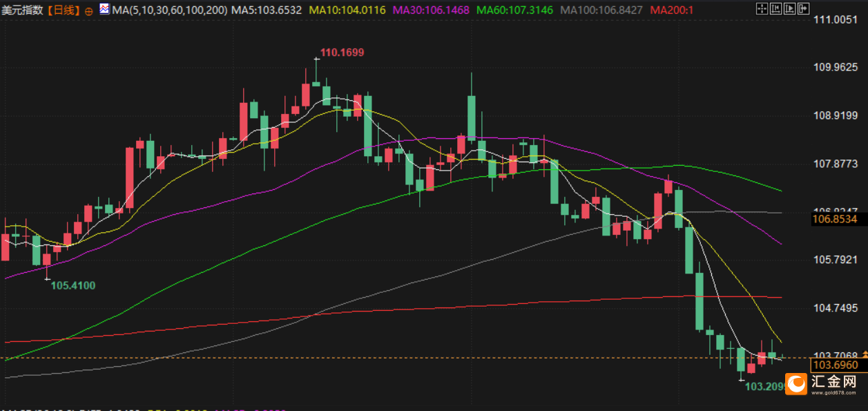This screenshot has height=411, width=868.
Task: Select the yellow MA10:104.0116 legend value
Action: click(348, 10)
